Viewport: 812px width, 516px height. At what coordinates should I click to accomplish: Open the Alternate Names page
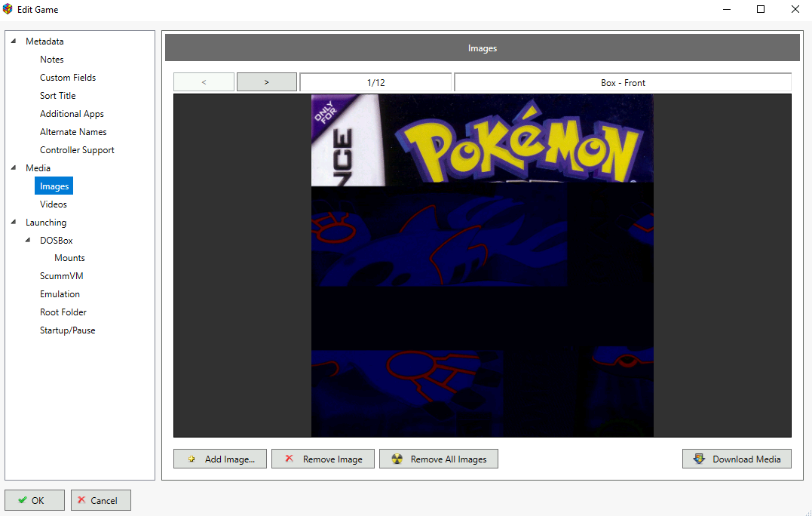tap(73, 132)
